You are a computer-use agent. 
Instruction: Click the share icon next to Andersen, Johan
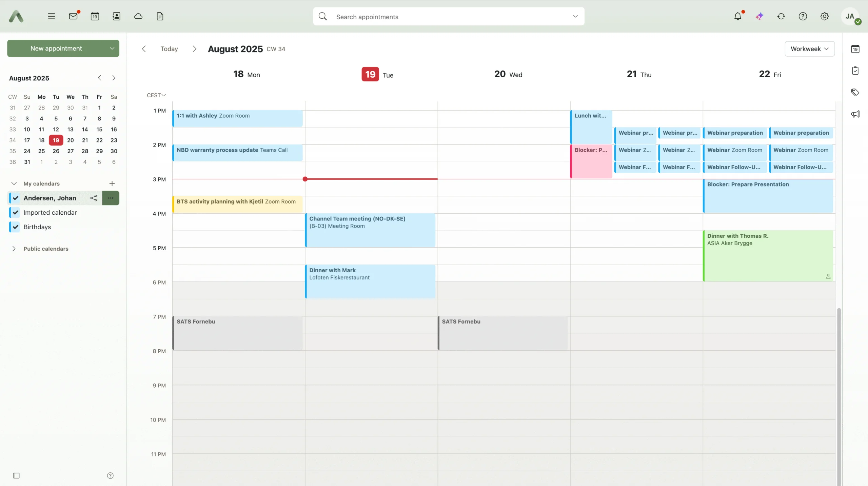(94, 198)
